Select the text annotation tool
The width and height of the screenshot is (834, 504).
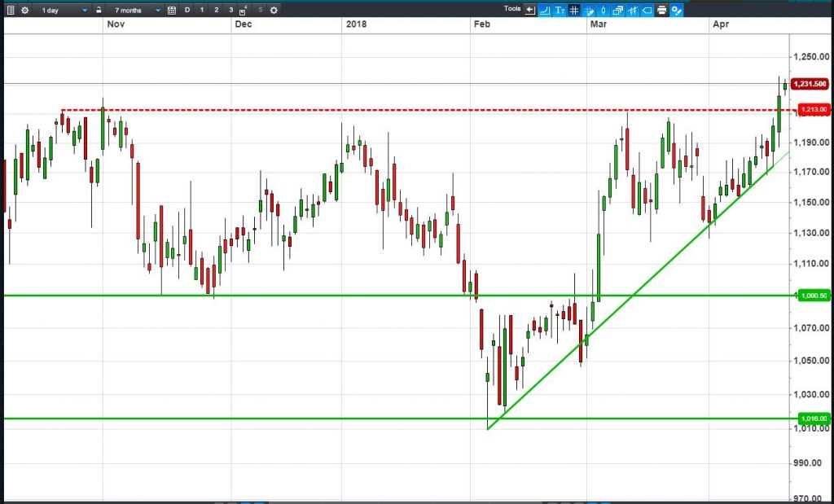[560, 10]
